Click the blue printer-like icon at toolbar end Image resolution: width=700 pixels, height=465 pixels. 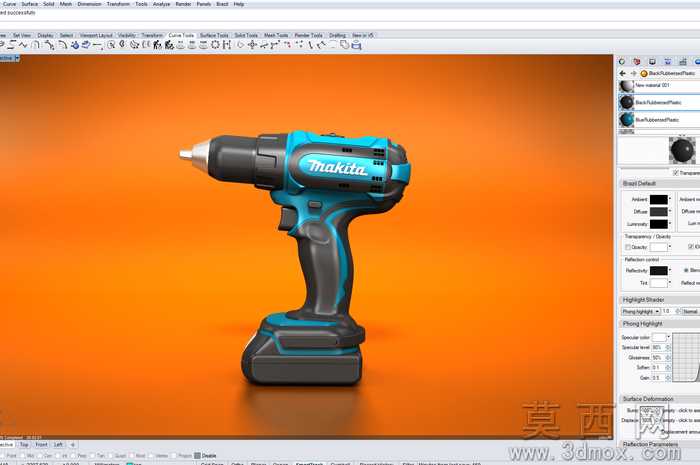click(x=356, y=45)
